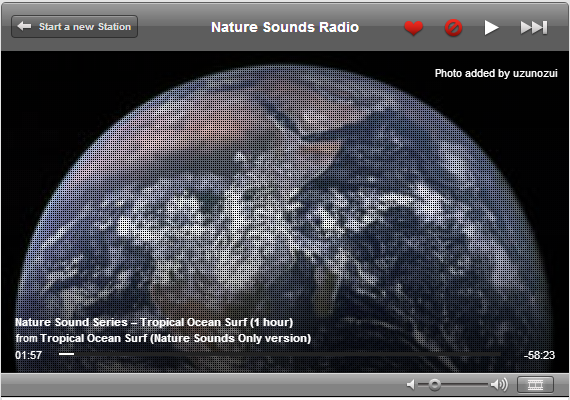Screen dimensions: 570x400
Task: Click the low volume speaker icon
Action: (411, 384)
